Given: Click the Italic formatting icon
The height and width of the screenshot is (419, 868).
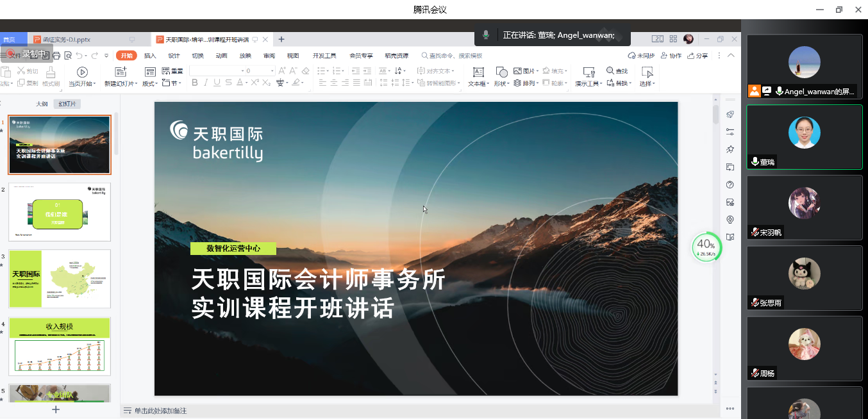Looking at the screenshot, I should 206,83.
